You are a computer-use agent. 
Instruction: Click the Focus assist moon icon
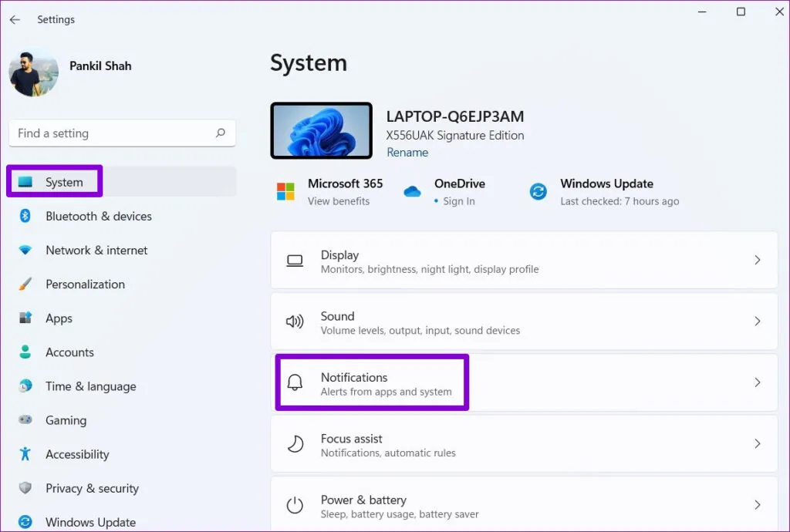(x=295, y=444)
